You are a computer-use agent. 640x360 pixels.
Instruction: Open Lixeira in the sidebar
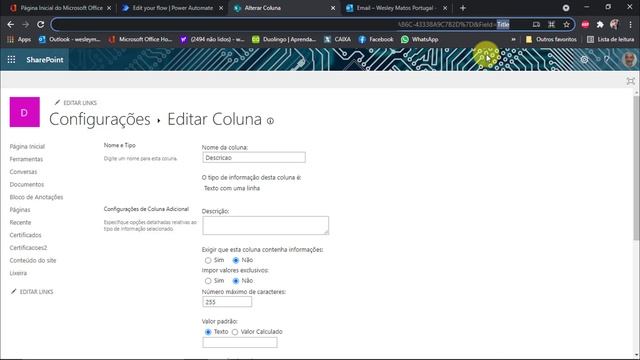pos(18,273)
